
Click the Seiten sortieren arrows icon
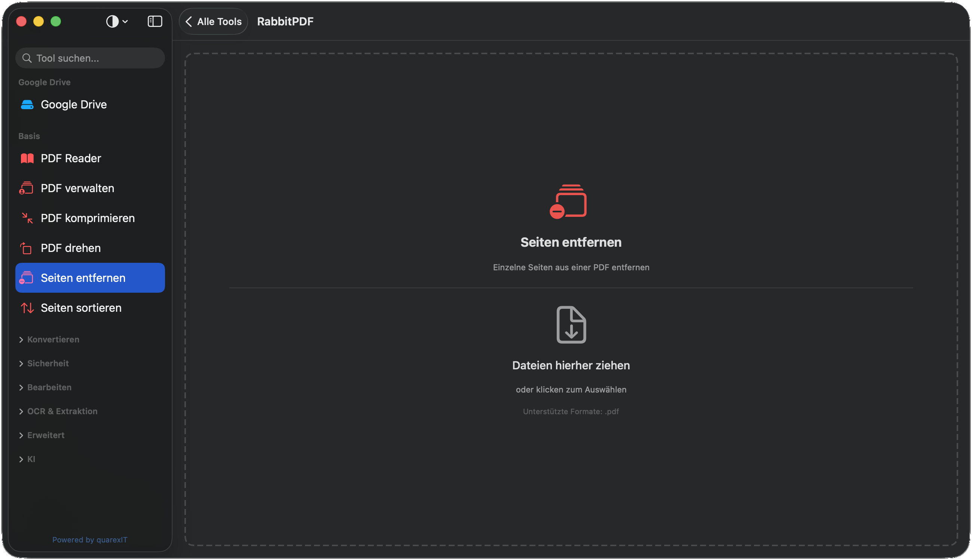[x=27, y=308]
